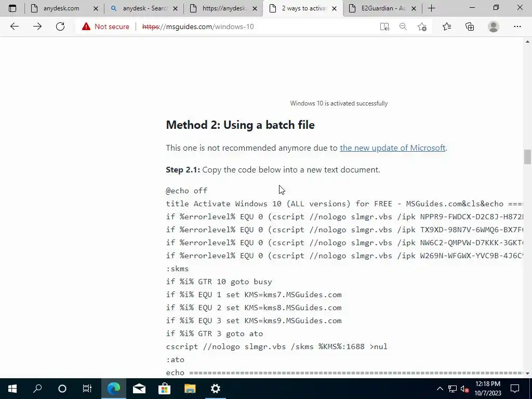Close the https://anydesk tab
This screenshot has height=399, width=532.
pos(255,8)
